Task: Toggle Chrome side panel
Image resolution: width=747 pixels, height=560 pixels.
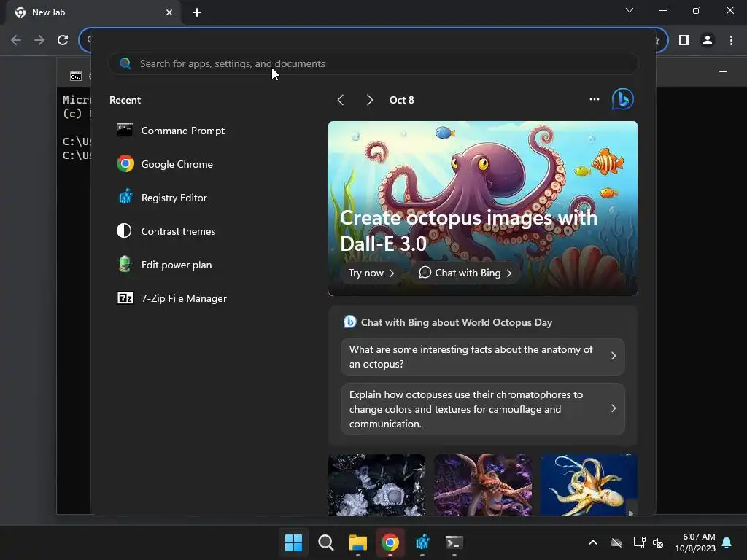Action: pos(684,40)
